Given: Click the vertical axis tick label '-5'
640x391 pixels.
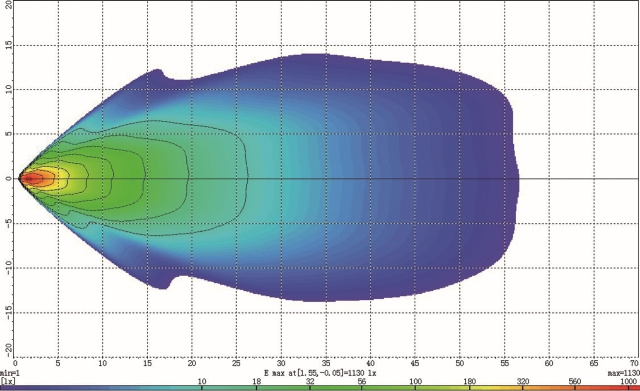Looking at the screenshot, I should 8,223.
